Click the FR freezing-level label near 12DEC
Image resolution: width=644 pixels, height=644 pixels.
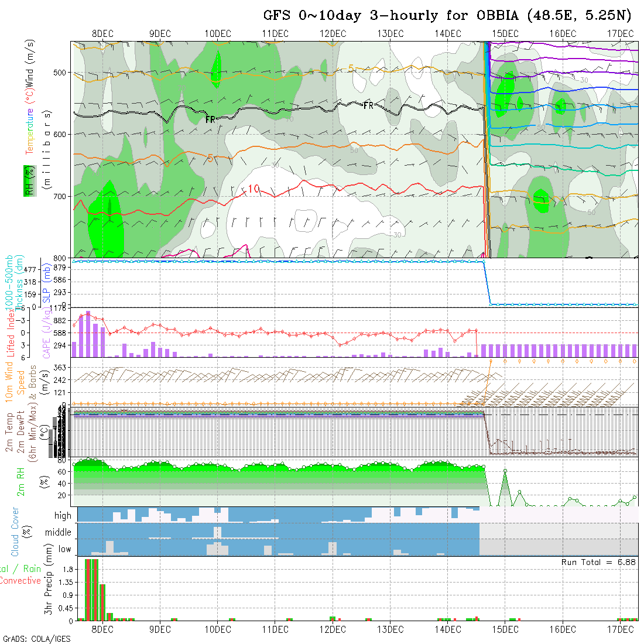[x=368, y=106]
